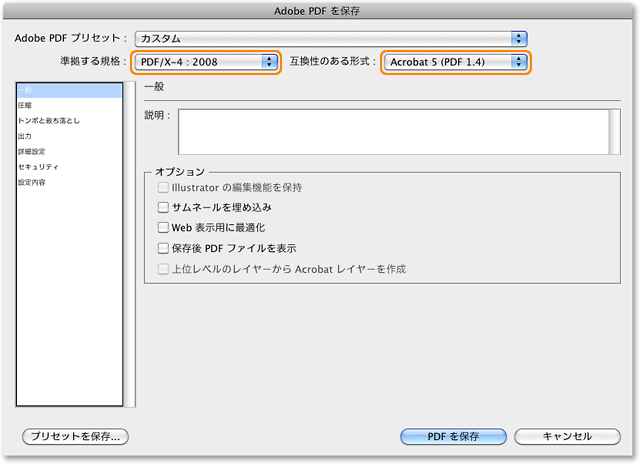The width and height of the screenshot is (640, 464).
Task: Open the Adobe PDF プリセット dropdown
Action: pyautogui.click(x=330, y=38)
